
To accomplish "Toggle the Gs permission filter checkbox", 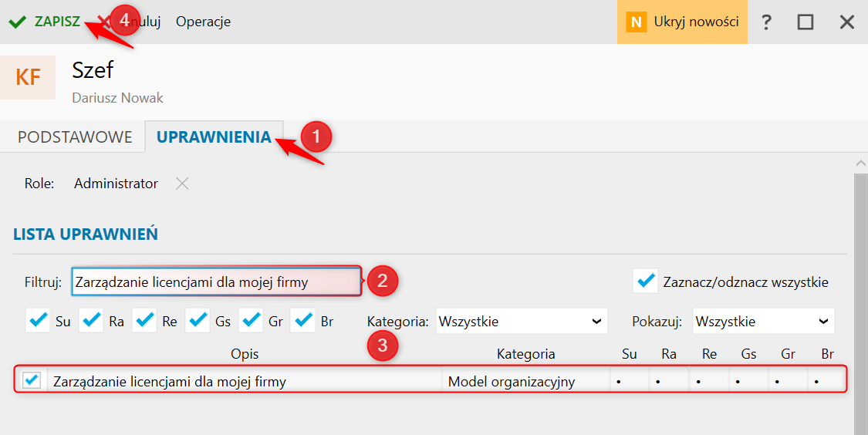I will point(198,320).
